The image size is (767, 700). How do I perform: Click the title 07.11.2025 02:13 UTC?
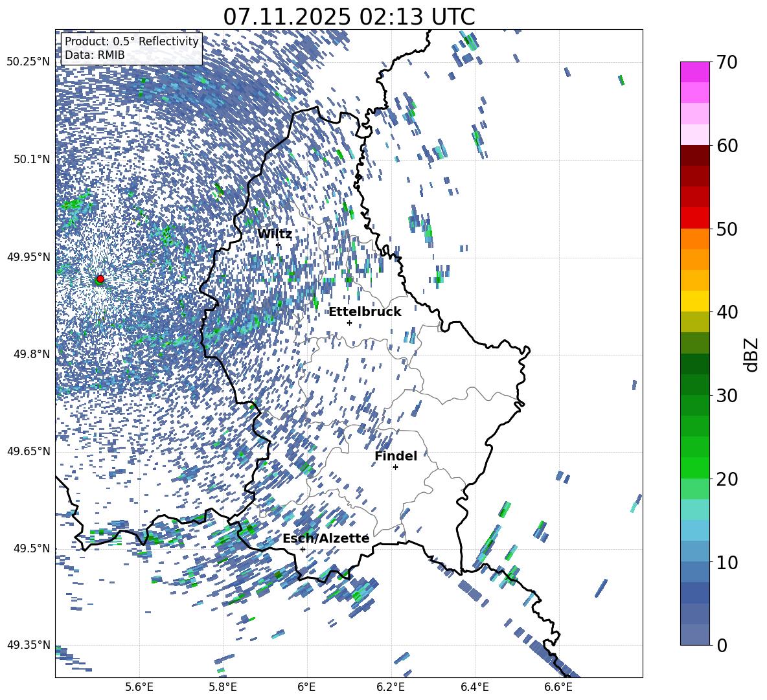[x=349, y=17]
